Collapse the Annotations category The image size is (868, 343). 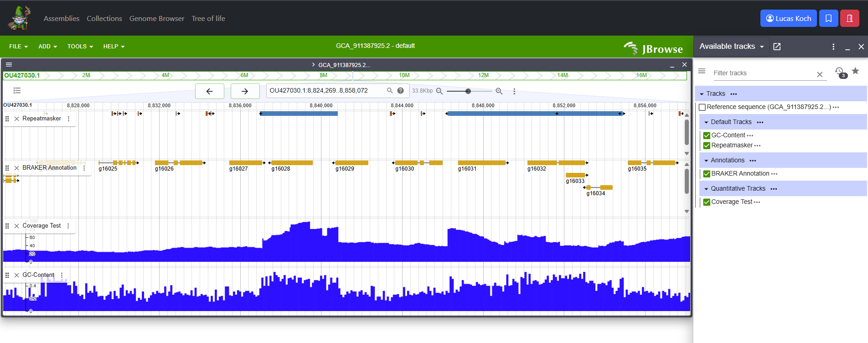[x=706, y=161]
